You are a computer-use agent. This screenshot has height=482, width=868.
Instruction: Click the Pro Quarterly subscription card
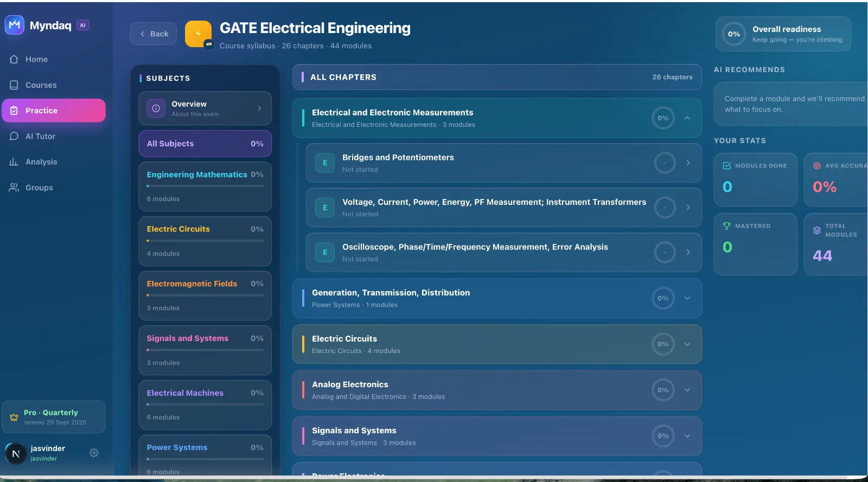pyautogui.click(x=54, y=417)
